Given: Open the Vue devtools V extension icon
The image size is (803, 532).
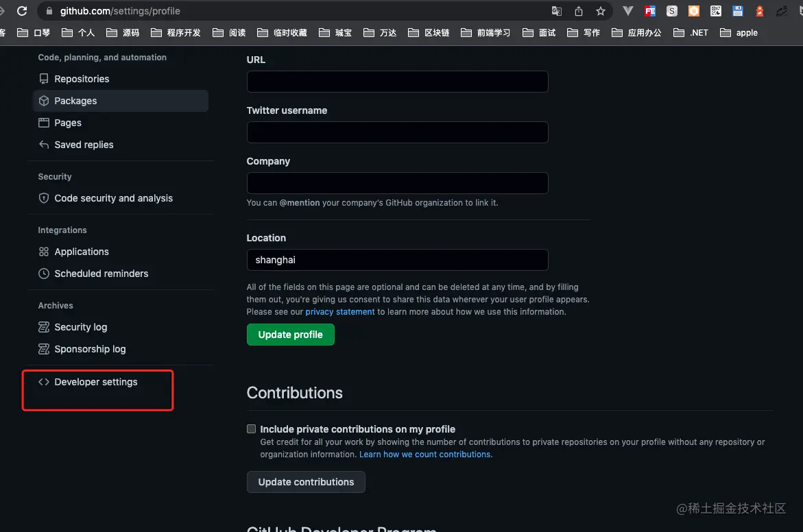Looking at the screenshot, I should (x=628, y=11).
